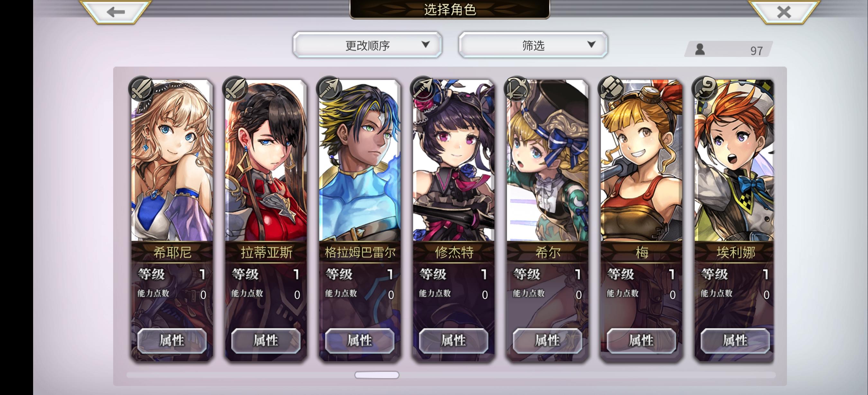View 属性 of 埃利娜
This screenshot has width=868, height=395.
pyautogui.click(x=735, y=341)
